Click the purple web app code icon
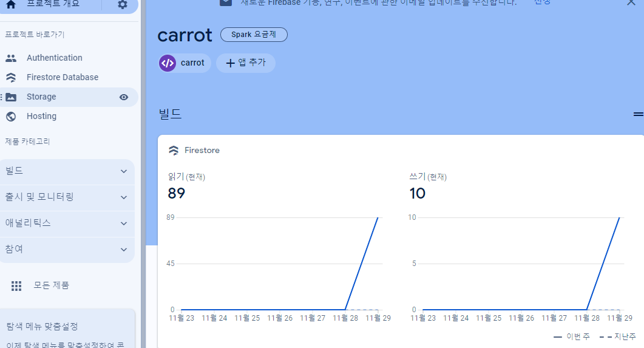The width and height of the screenshot is (644, 348). (x=168, y=63)
